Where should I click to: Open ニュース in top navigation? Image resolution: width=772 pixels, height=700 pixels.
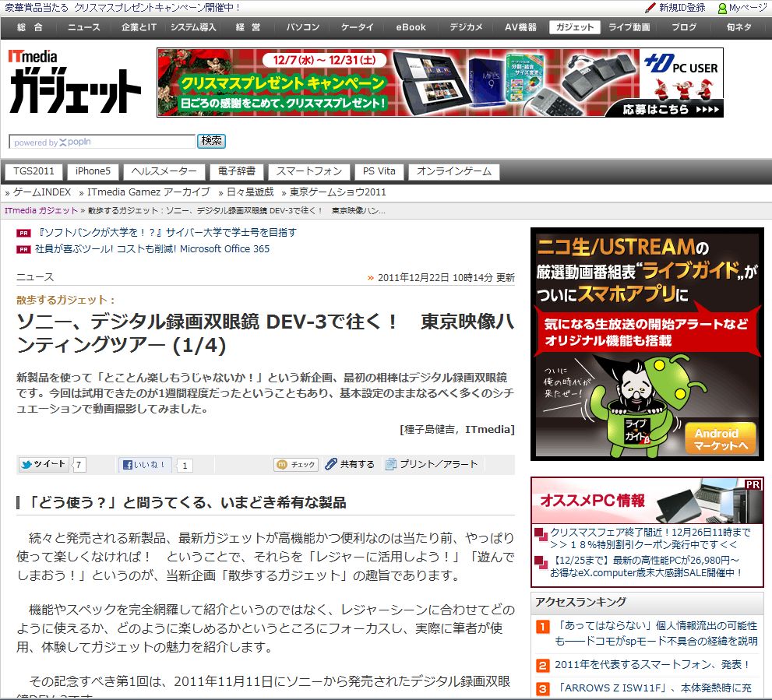click(x=83, y=27)
